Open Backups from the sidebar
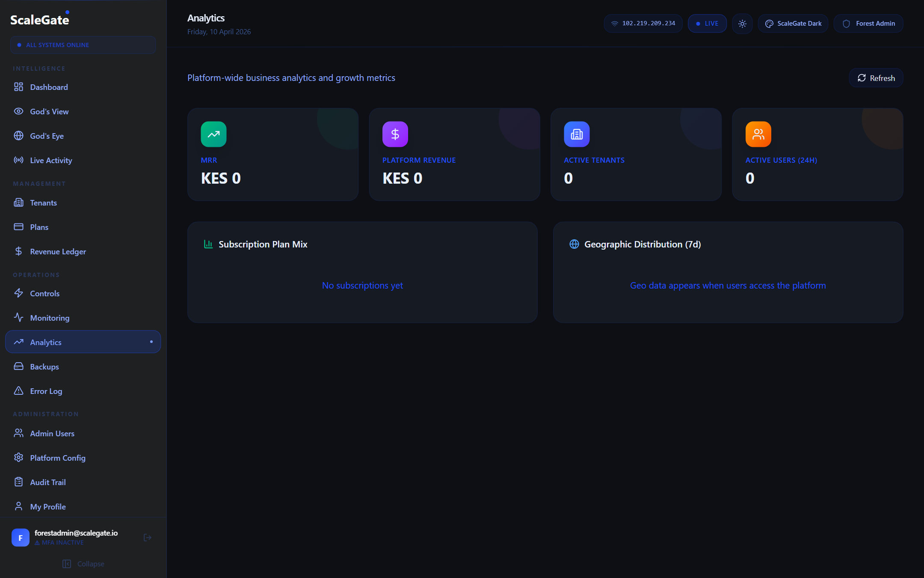The width and height of the screenshot is (924, 578). pos(44,366)
